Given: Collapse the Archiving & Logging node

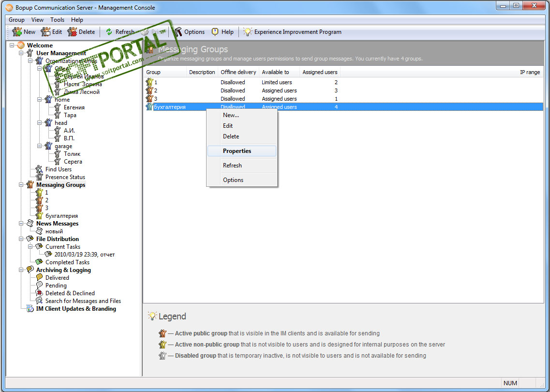Looking at the screenshot, I should 21,270.
